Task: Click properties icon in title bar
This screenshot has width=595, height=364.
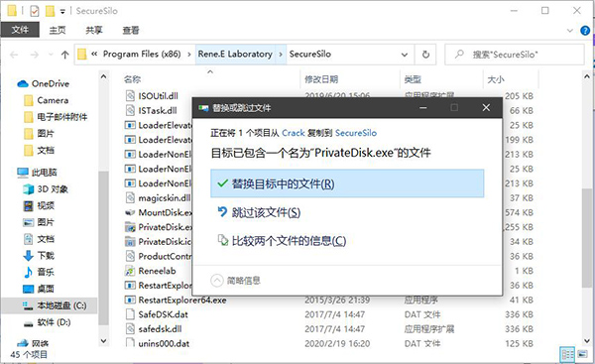Action: [34, 11]
